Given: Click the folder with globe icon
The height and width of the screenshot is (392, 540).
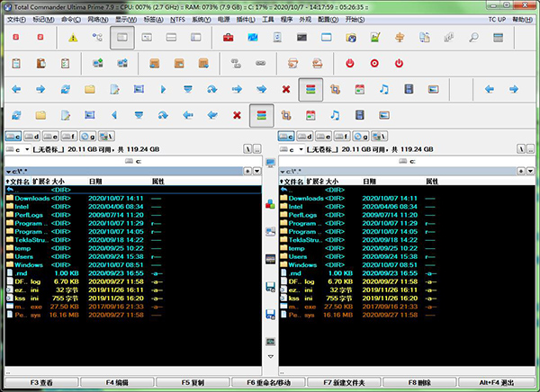Looking at the screenshot, I should (x=351, y=37).
